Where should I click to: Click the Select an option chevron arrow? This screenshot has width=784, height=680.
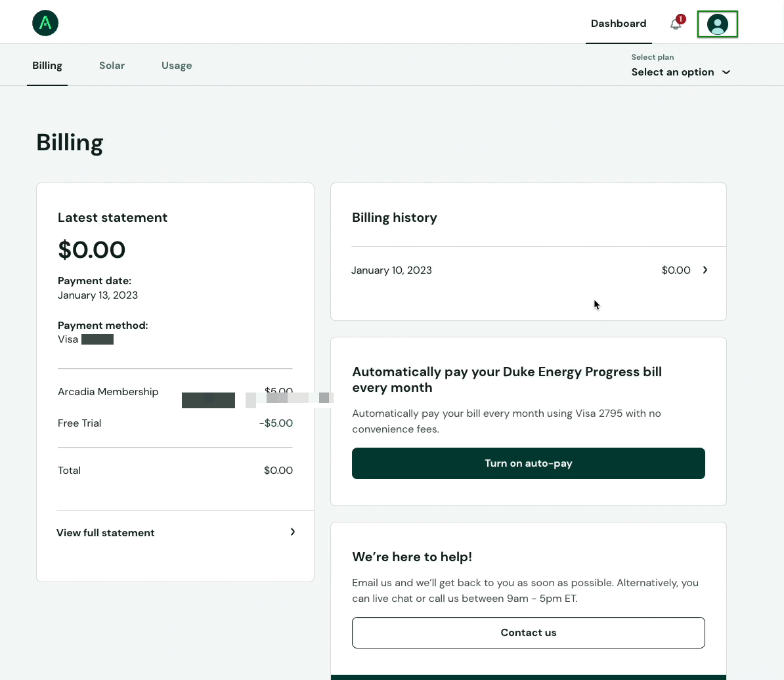[x=726, y=72]
